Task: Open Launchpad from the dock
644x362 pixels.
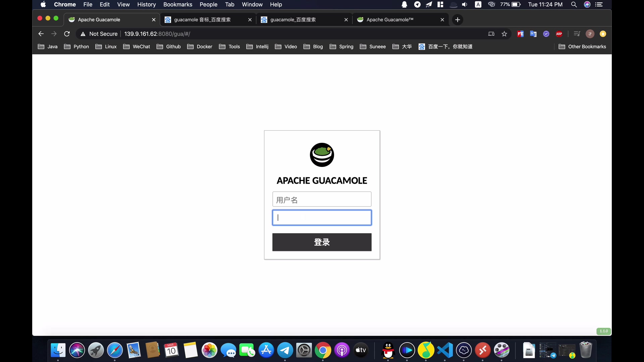Action: (x=96, y=350)
